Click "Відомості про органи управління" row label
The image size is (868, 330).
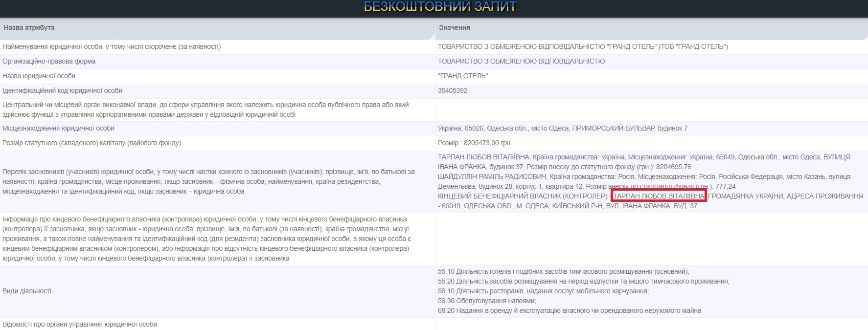pos(80,324)
